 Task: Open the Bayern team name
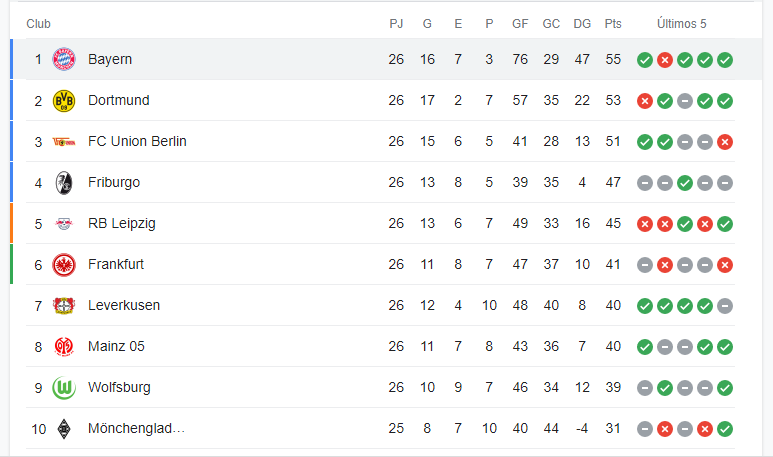tap(110, 59)
